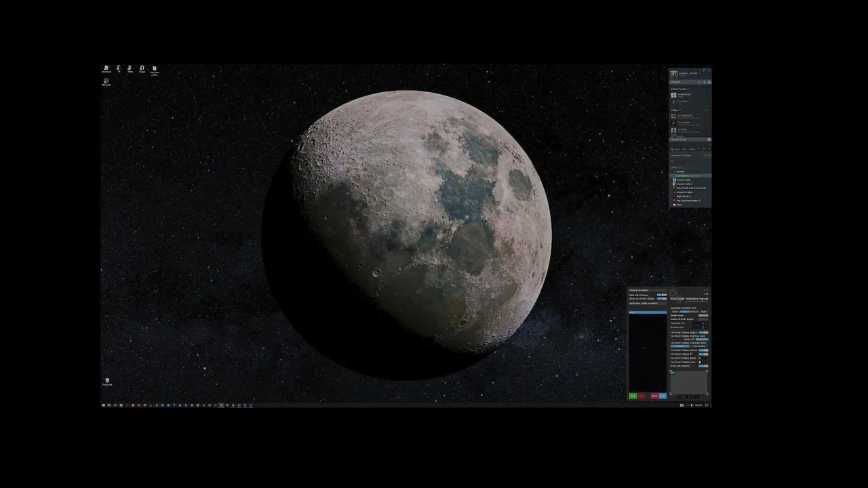Screen dimensions: 868x488
Task: Toggle Stealth mode switch
Action: tap(703, 315)
